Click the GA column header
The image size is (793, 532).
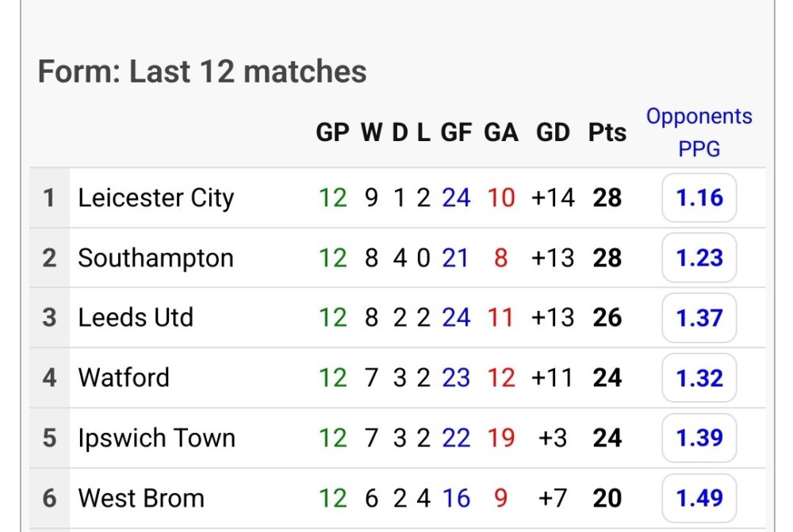click(501, 132)
